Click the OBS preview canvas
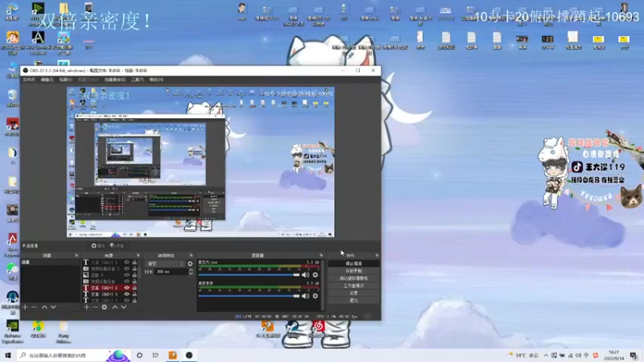The width and height of the screenshot is (644, 362). point(200,162)
